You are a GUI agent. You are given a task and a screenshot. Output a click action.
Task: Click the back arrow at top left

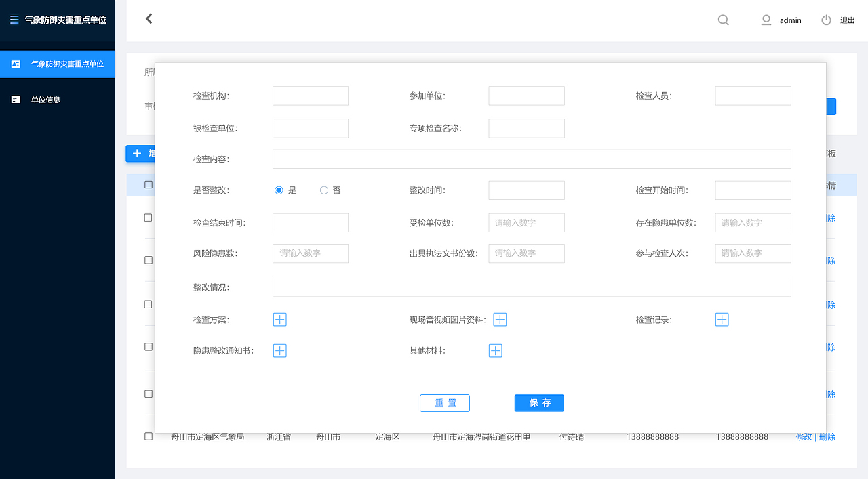click(149, 18)
